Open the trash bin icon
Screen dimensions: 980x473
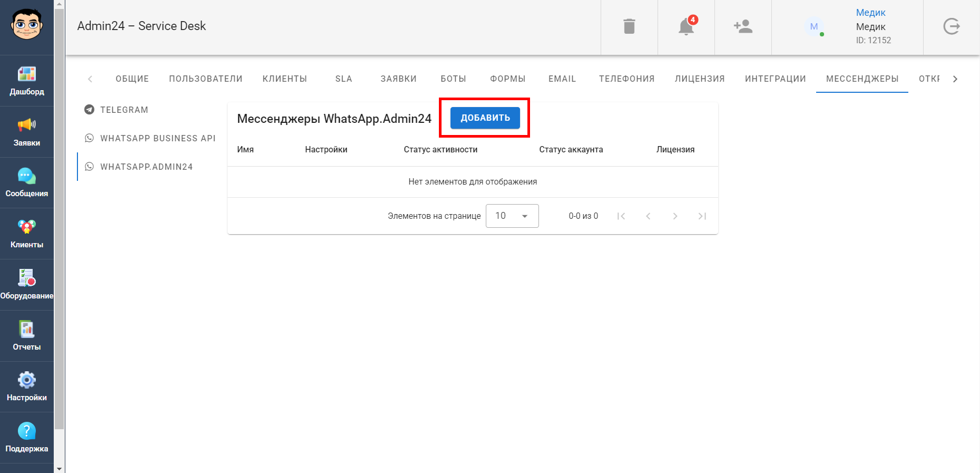(x=629, y=26)
